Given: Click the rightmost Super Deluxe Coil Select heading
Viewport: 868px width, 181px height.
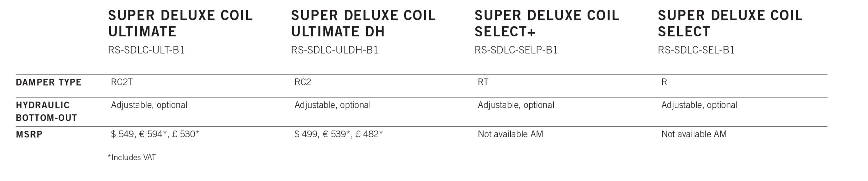Looking at the screenshot, I should (730, 23).
